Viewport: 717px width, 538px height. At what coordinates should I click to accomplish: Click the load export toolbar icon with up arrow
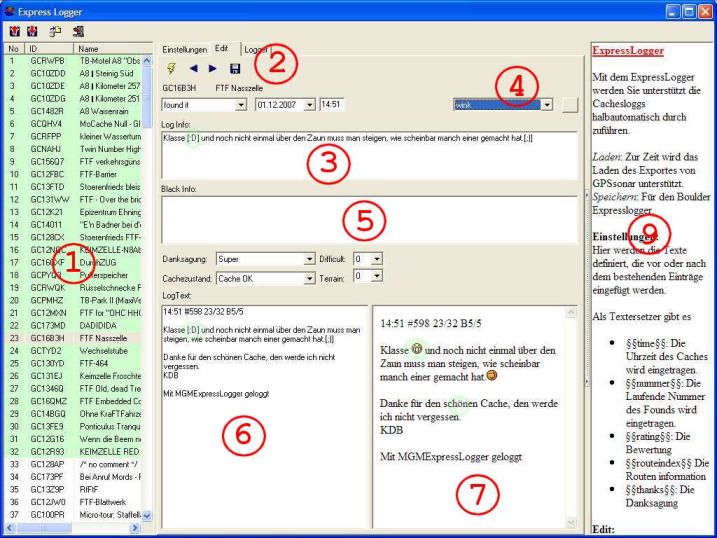(15, 31)
